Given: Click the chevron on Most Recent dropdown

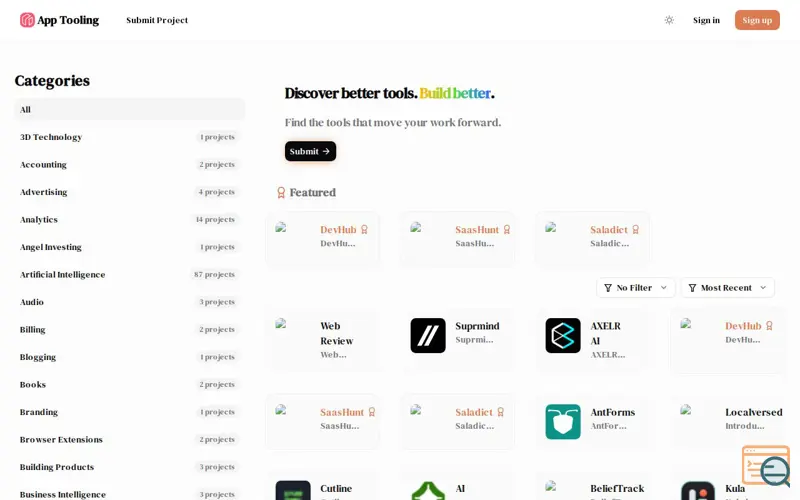Looking at the screenshot, I should tap(763, 288).
